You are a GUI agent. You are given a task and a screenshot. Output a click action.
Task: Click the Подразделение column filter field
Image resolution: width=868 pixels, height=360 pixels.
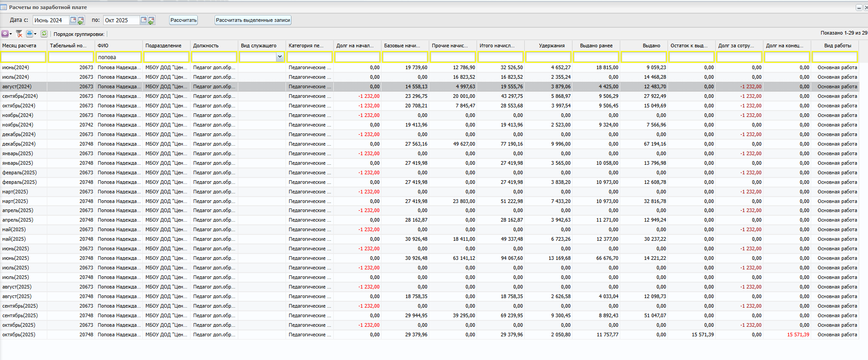point(166,57)
